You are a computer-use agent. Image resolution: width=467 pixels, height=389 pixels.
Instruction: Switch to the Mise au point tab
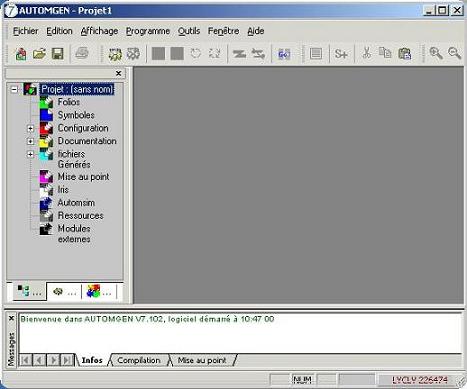coord(202,360)
